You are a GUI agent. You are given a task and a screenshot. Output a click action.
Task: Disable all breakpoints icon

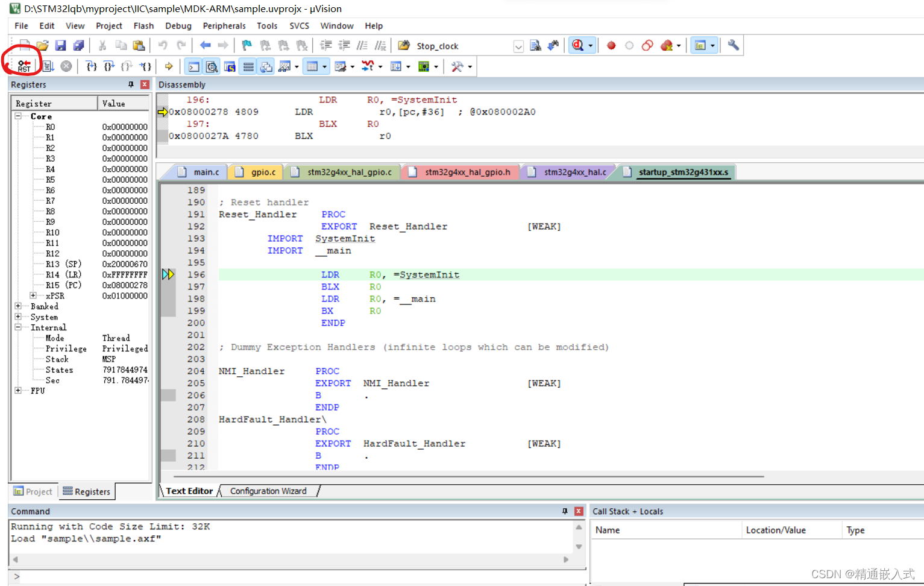pyautogui.click(x=647, y=45)
